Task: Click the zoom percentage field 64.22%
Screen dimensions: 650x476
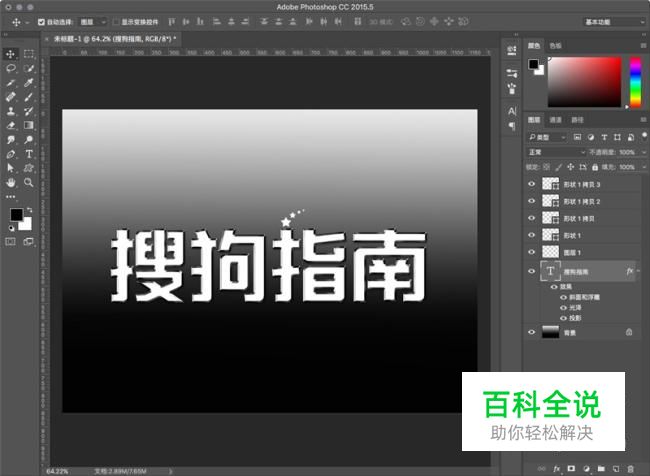Action: click(x=58, y=471)
